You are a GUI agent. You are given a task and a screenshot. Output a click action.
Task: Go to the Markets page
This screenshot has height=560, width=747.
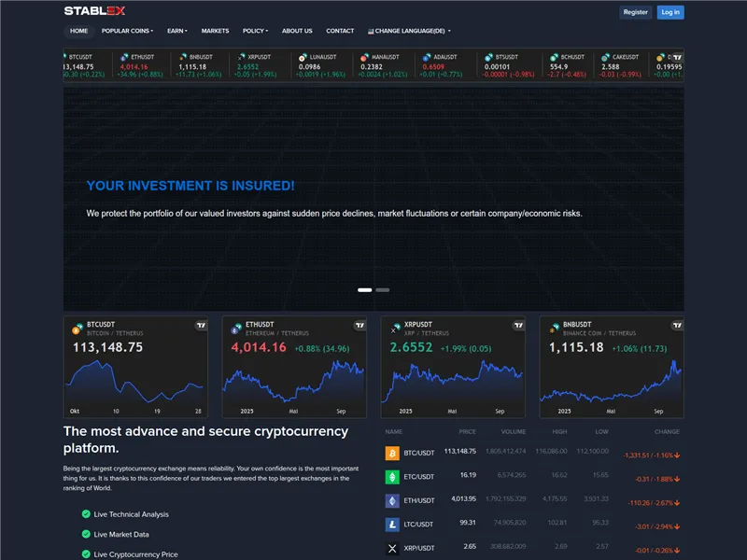(215, 31)
